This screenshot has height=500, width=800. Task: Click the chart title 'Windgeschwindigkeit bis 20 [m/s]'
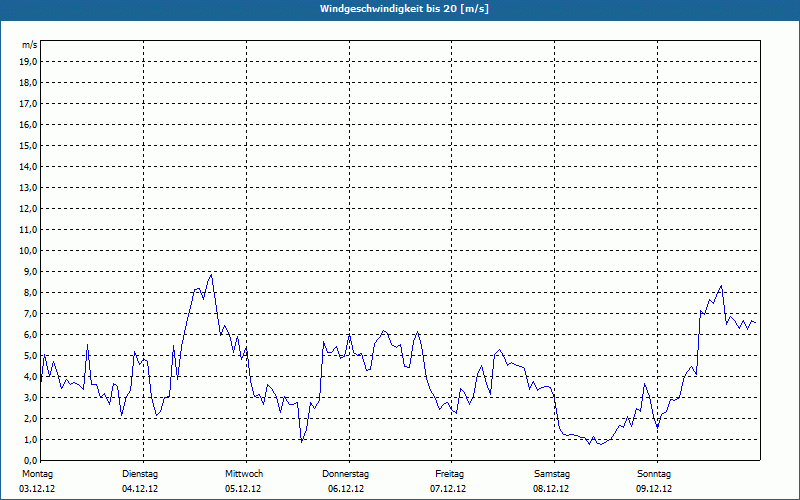click(404, 9)
